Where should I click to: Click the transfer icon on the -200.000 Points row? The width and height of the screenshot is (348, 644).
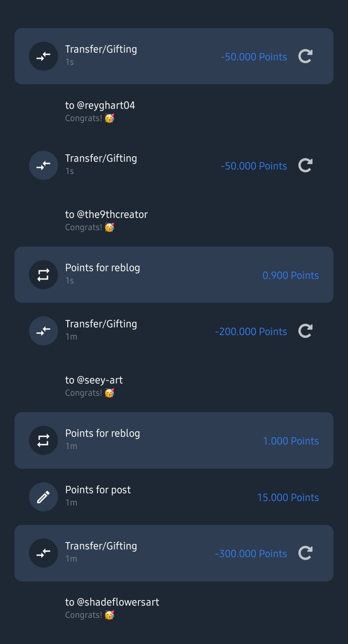(44, 331)
